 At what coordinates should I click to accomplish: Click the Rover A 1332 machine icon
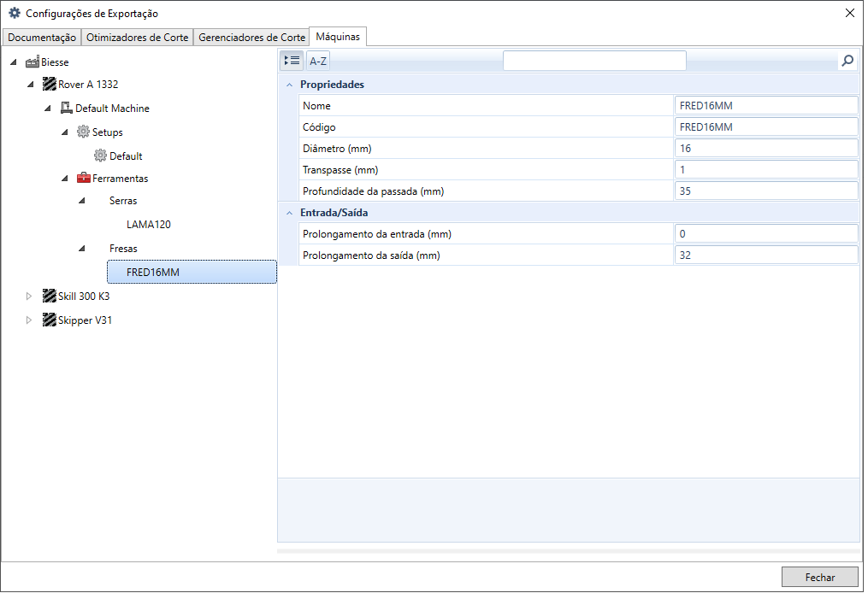50,84
